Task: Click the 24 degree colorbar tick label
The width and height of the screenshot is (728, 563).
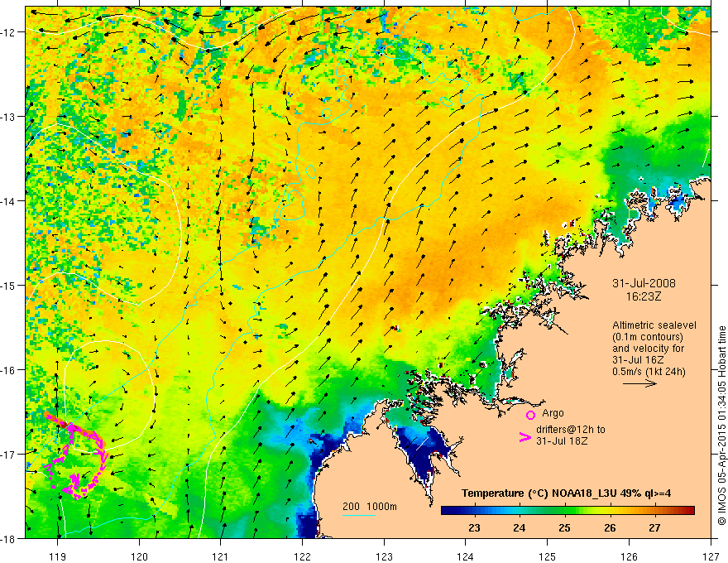Action: tap(519, 528)
